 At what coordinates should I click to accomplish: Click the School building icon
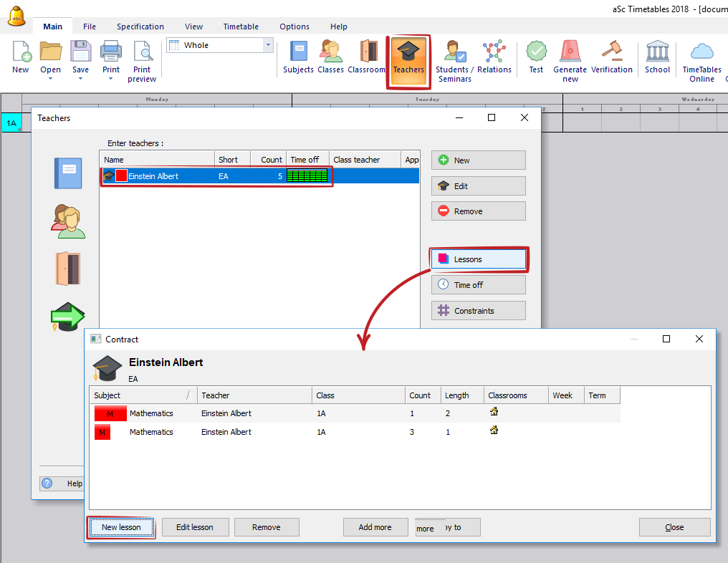pyautogui.click(x=657, y=57)
